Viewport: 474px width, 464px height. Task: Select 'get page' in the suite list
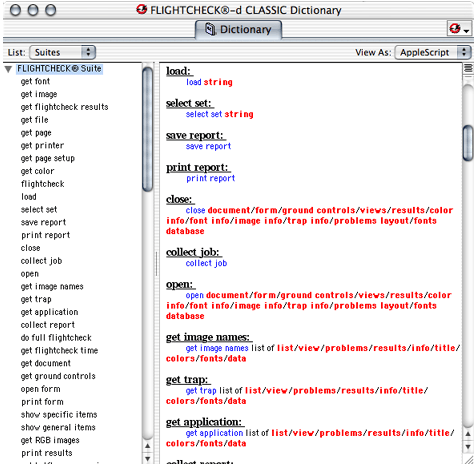pos(36,133)
